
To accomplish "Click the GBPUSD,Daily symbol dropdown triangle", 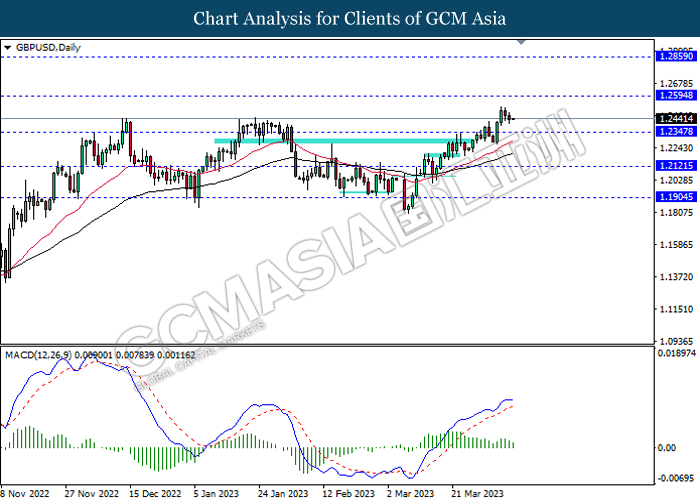I will [7, 48].
